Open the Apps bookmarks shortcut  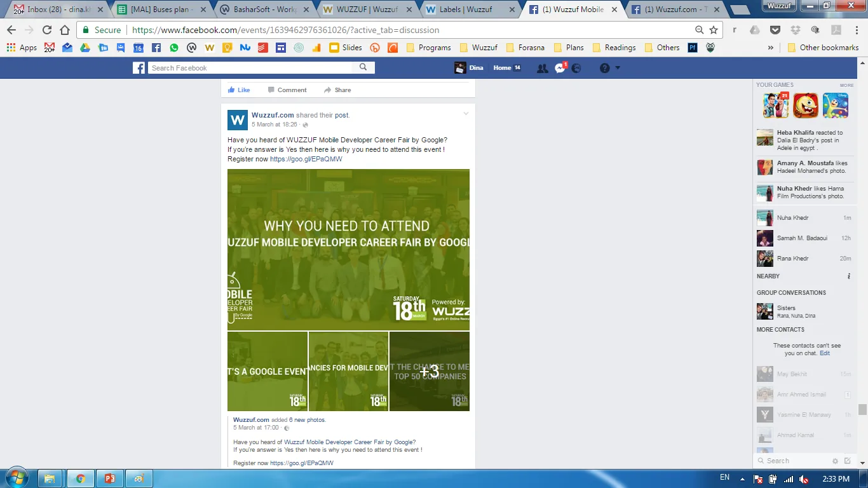pyautogui.click(x=22, y=48)
